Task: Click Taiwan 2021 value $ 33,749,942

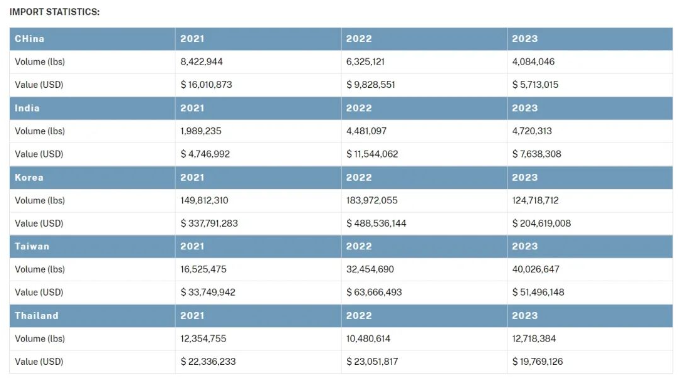Action: [x=208, y=292]
